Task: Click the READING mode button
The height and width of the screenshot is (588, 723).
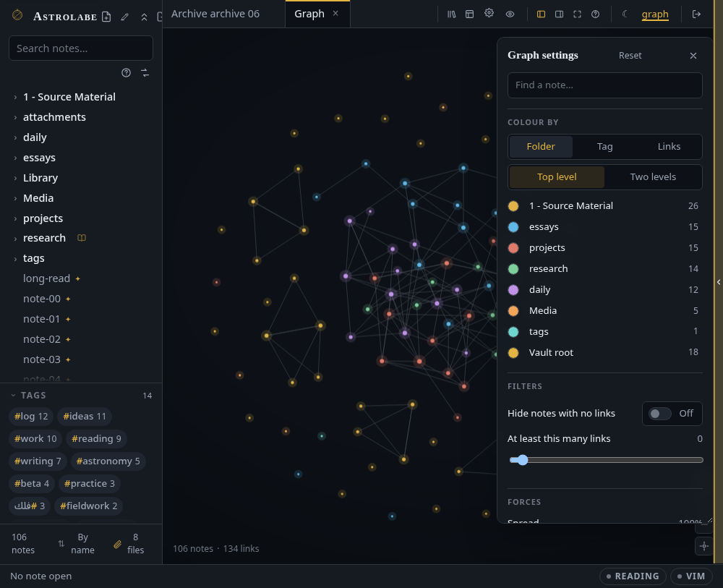Action: pos(632,576)
